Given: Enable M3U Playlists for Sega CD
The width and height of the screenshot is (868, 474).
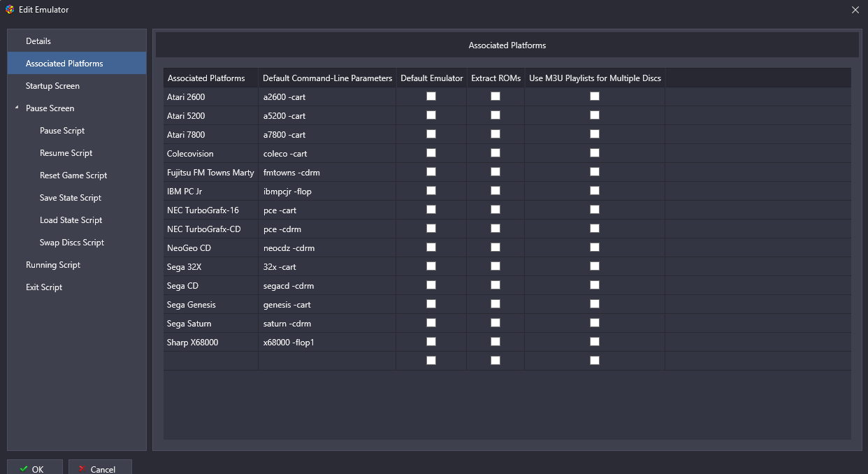Looking at the screenshot, I should 595,285.
